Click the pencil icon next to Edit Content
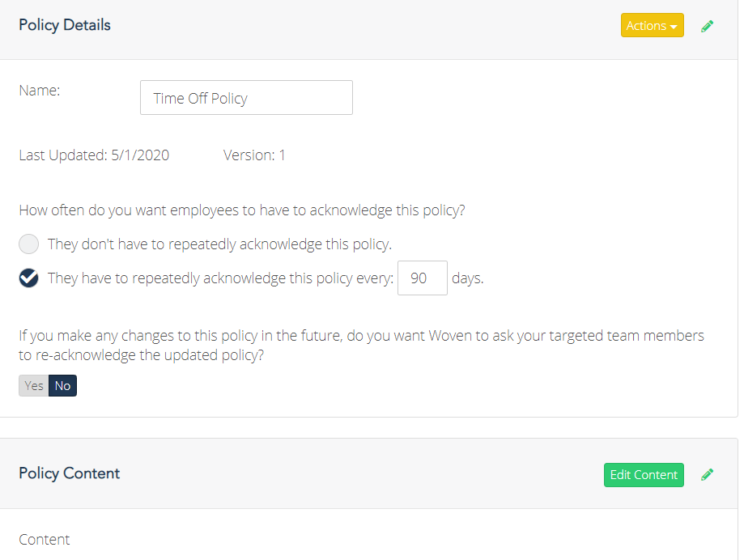This screenshot has height=560, width=744. pyautogui.click(x=707, y=475)
